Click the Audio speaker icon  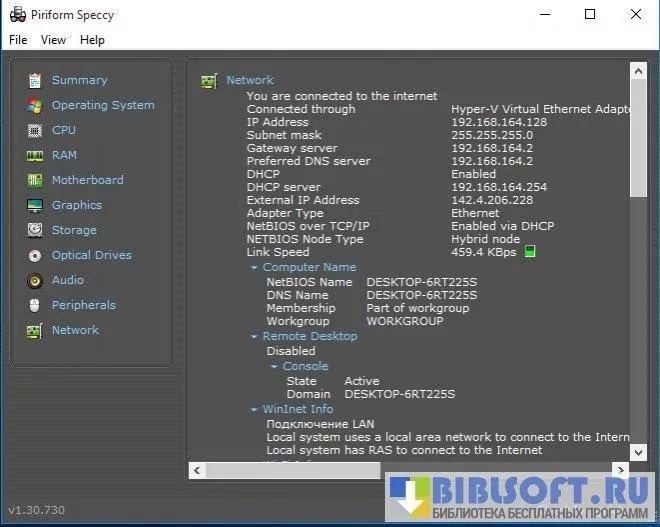[35, 280]
